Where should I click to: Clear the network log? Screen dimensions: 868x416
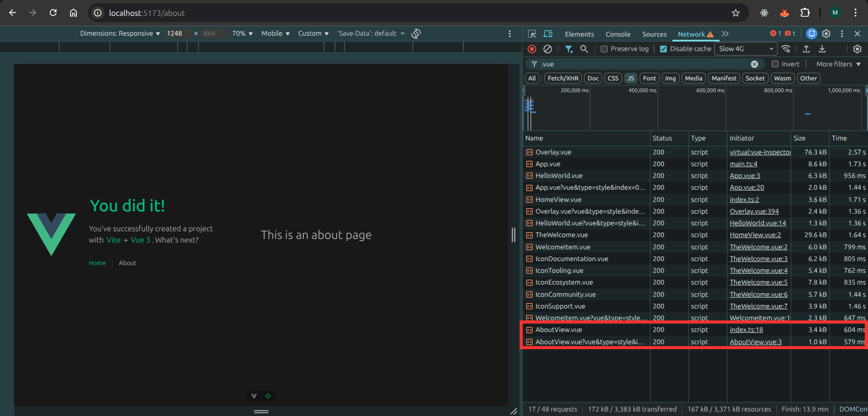(547, 49)
